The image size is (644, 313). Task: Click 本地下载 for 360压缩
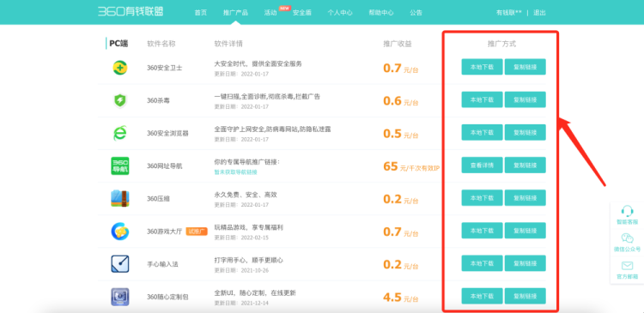pyautogui.click(x=482, y=198)
